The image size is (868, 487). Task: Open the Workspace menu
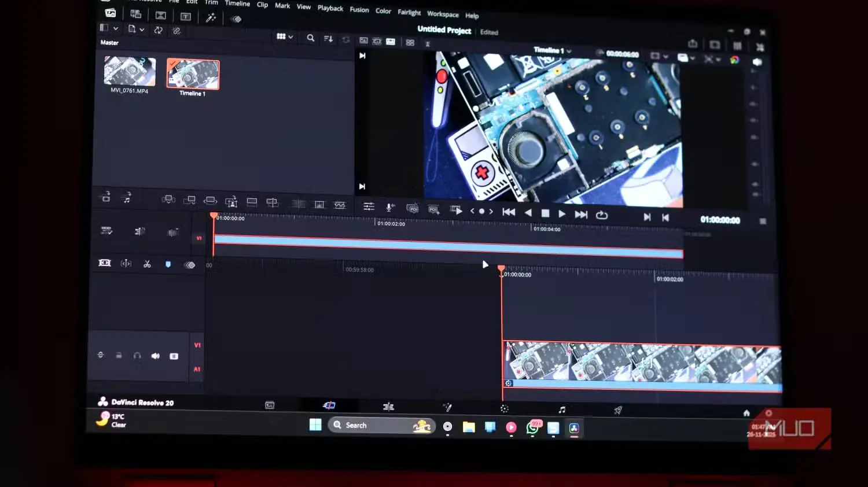(443, 14)
